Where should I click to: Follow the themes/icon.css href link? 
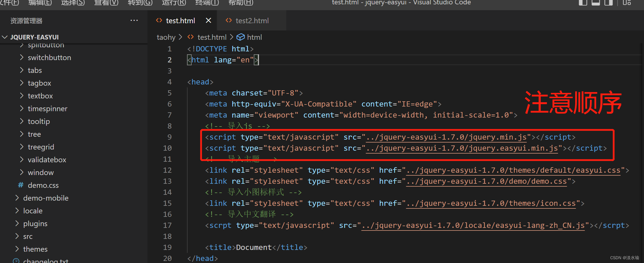click(x=491, y=203)
